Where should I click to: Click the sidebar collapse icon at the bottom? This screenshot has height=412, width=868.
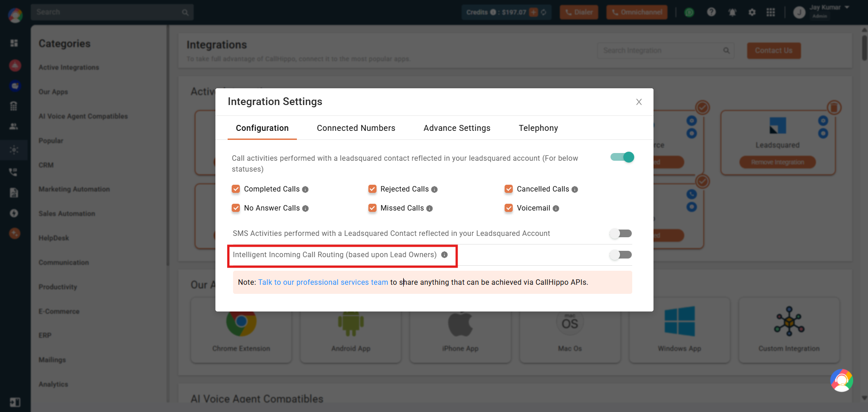(15, 402)
